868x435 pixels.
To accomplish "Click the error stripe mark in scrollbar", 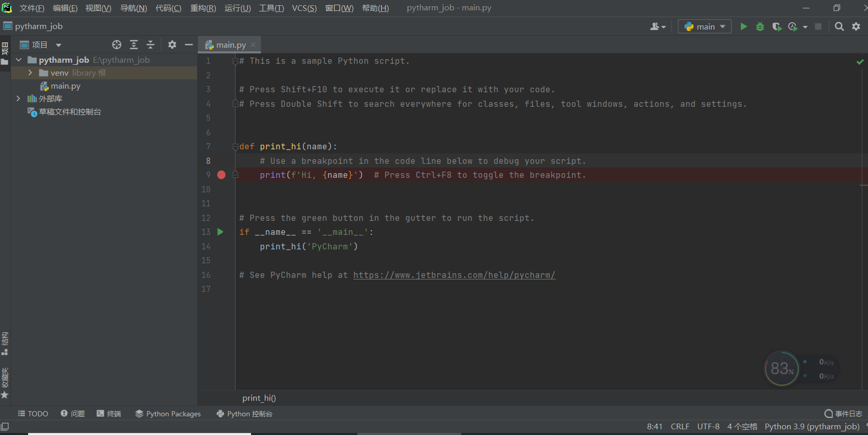I will pyautogui.click(x=864, y=185).
